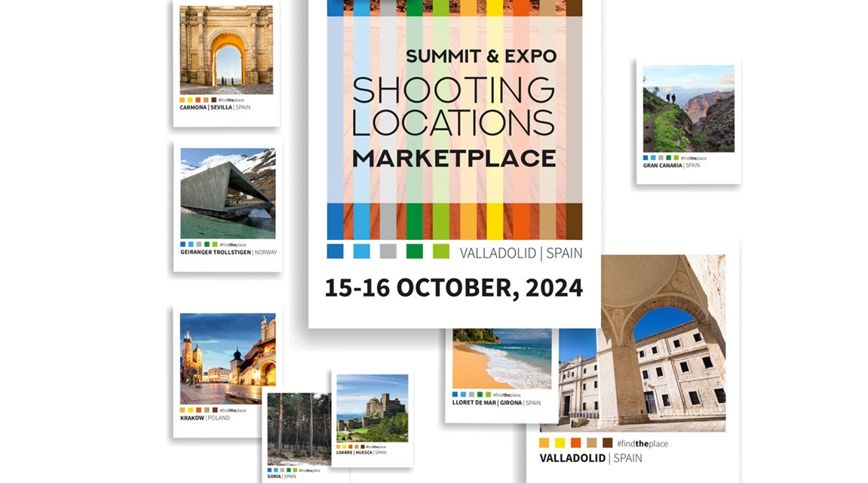Click the dark green square swatch on main poster
Image resolution: width=868 pixels, height=483 pixels.
click(415, 251)
